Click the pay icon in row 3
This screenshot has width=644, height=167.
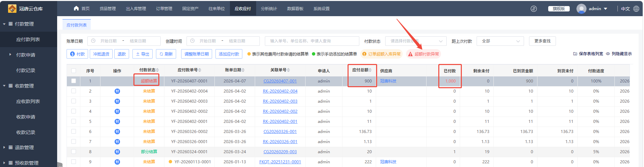click(117, 101)
